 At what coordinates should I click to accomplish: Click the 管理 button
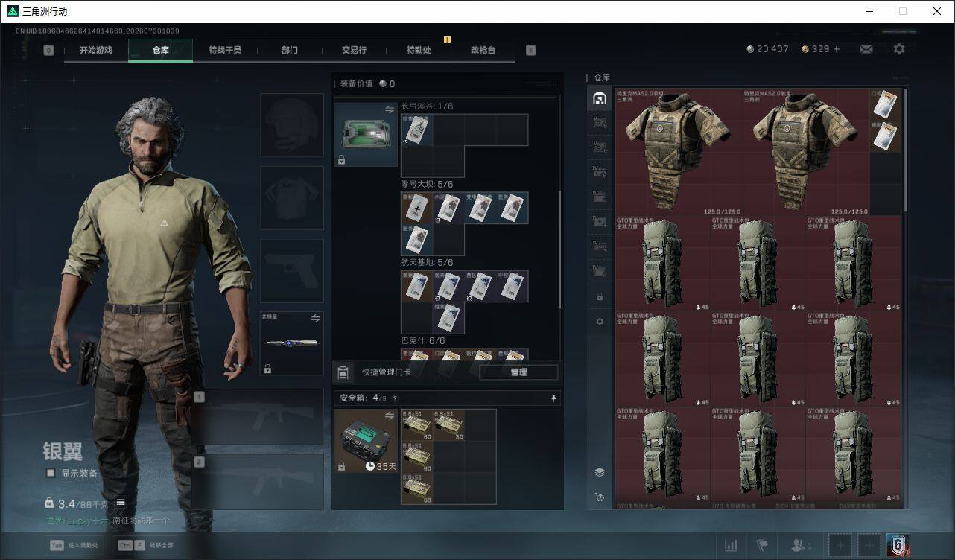[x=518, y=372]
